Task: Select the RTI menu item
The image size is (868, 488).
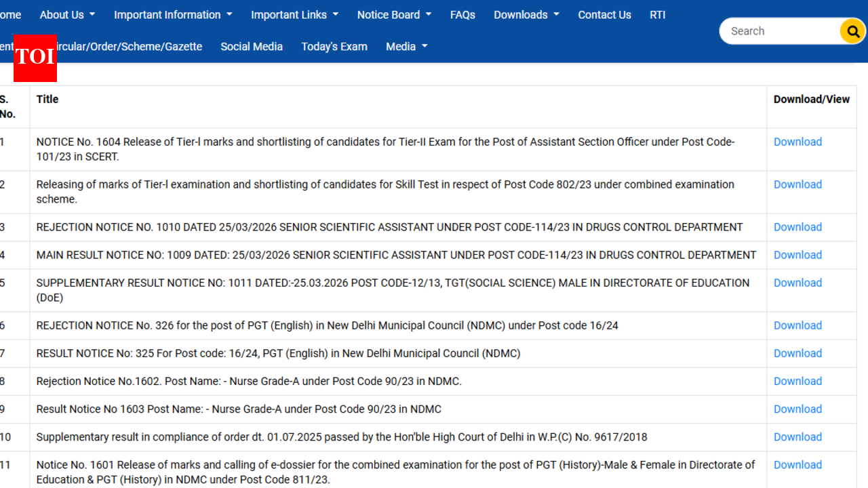Action: click(x=657, y=14)
